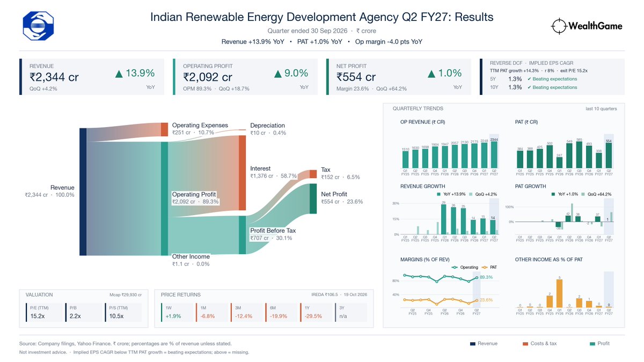Screen dimensions: 644x362
Task: Click the Costs & tax legend swatch
Action: [525, 344]
